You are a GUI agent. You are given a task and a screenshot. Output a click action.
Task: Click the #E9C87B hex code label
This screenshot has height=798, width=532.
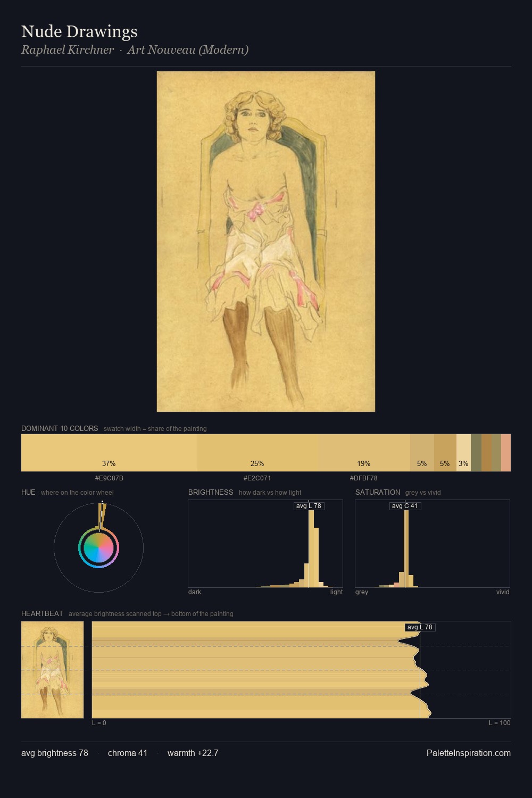(109, 478)
